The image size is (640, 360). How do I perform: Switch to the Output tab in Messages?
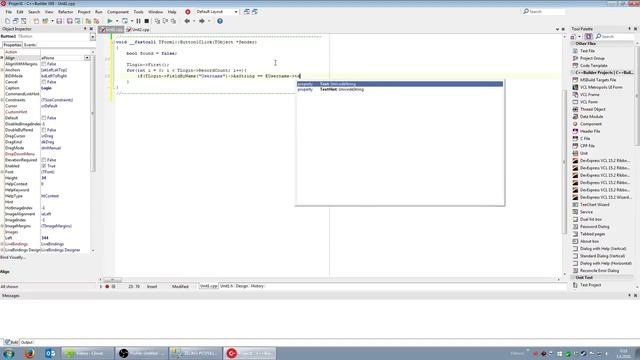click(x=27, y=342)
